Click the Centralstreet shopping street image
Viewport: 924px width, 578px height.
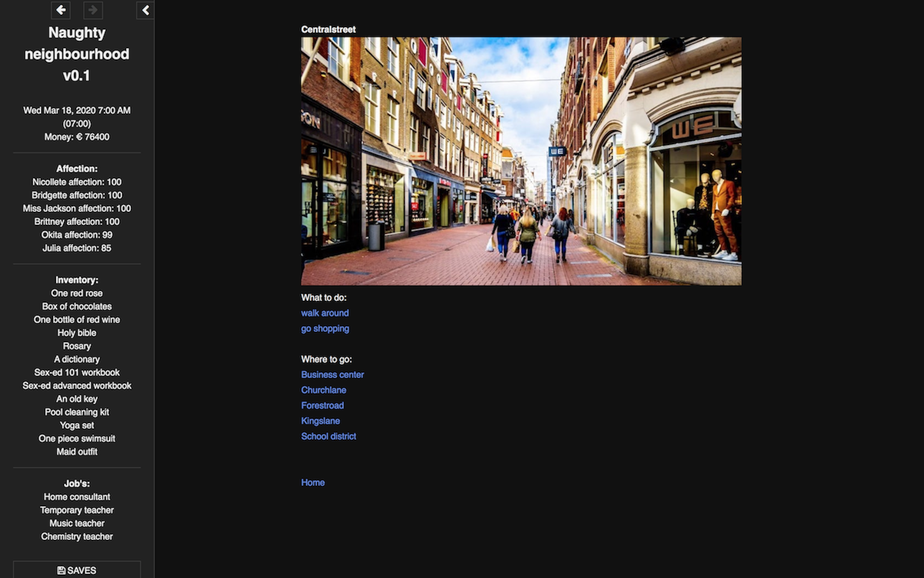[521, 161]
